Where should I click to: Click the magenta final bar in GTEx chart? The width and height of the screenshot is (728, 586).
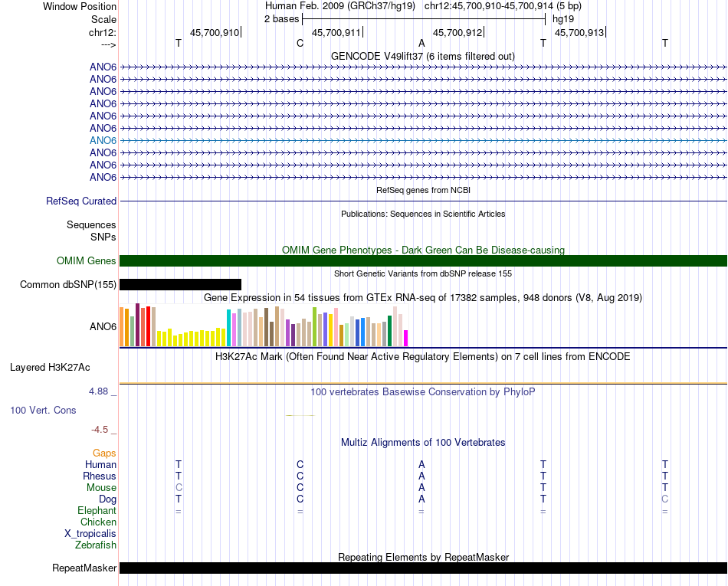click(406, 338)
